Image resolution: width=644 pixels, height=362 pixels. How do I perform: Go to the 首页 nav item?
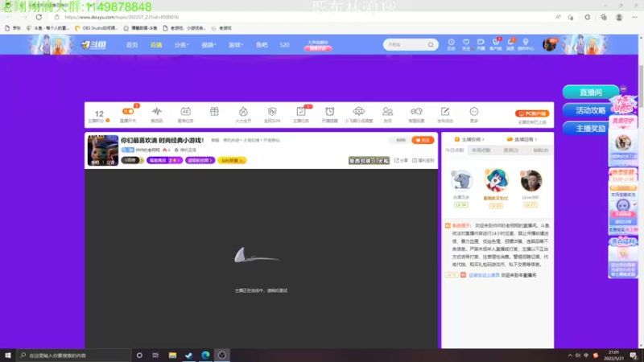pyautogui.click(x=132, y=45)
